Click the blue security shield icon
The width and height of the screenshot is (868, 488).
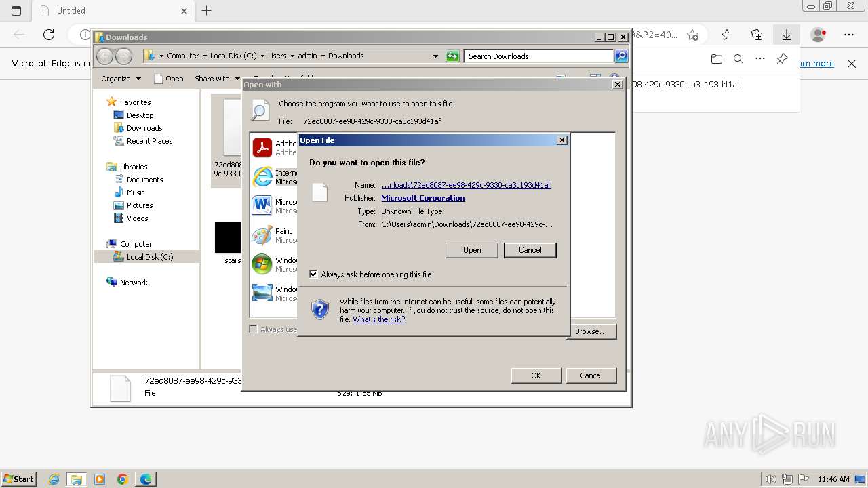320,310
